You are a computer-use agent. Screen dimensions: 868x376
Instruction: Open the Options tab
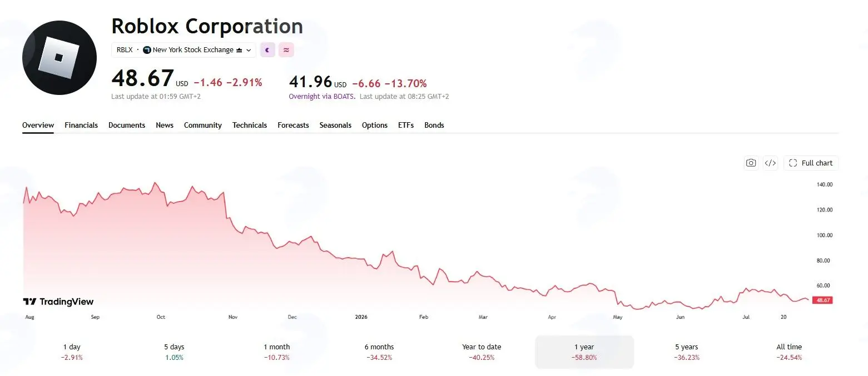tap(375, 125)
